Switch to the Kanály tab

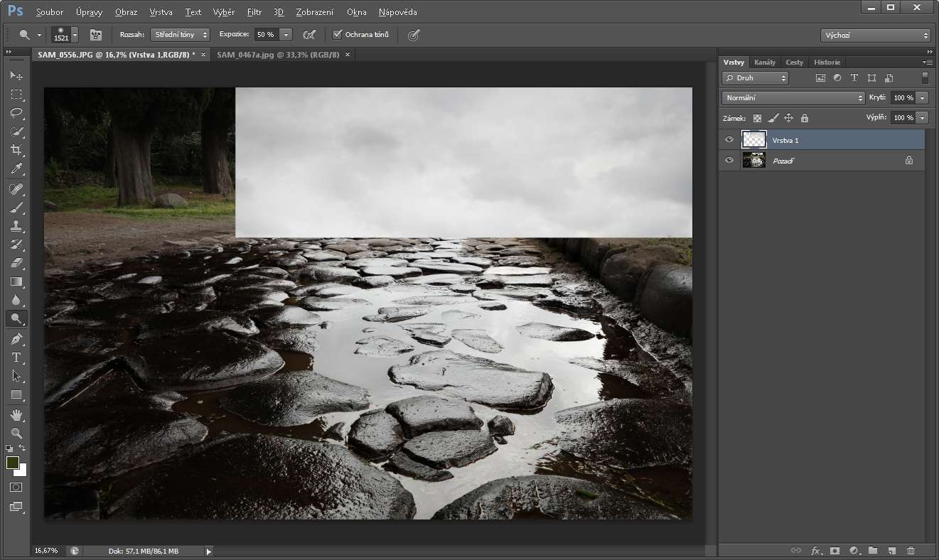(x=765, y=63)
